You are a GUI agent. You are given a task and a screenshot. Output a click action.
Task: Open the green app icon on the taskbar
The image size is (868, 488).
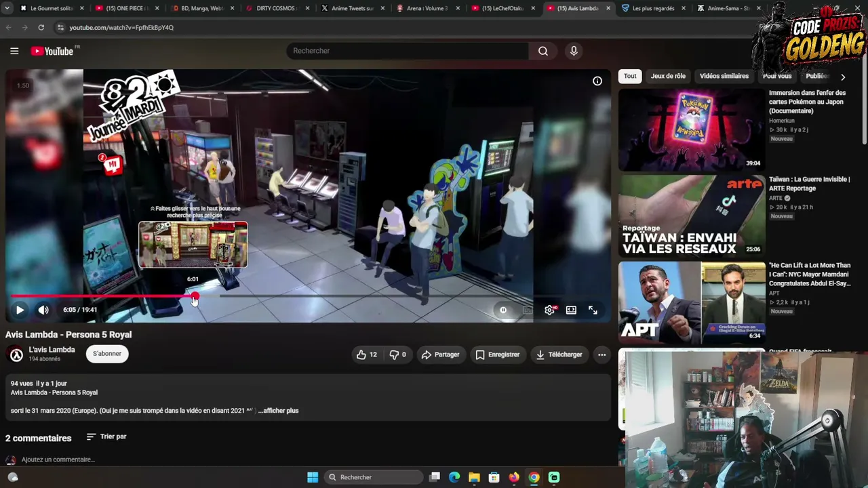554,477
